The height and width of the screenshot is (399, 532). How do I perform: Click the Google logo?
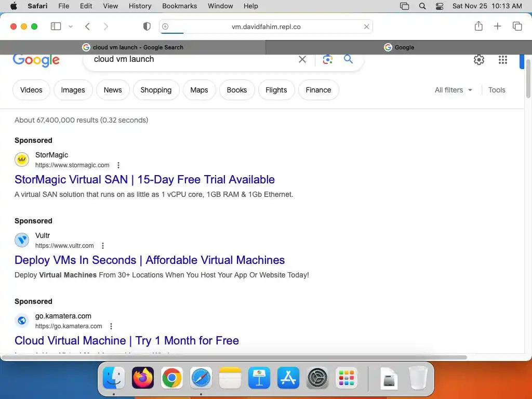(x=36, y=60)
